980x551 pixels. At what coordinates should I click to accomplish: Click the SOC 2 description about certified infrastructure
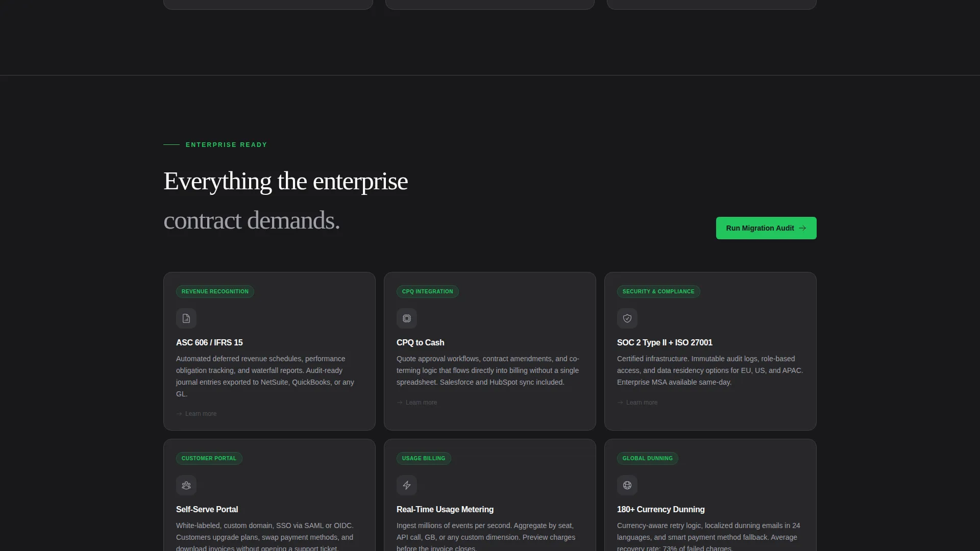[x=710, y=370]
